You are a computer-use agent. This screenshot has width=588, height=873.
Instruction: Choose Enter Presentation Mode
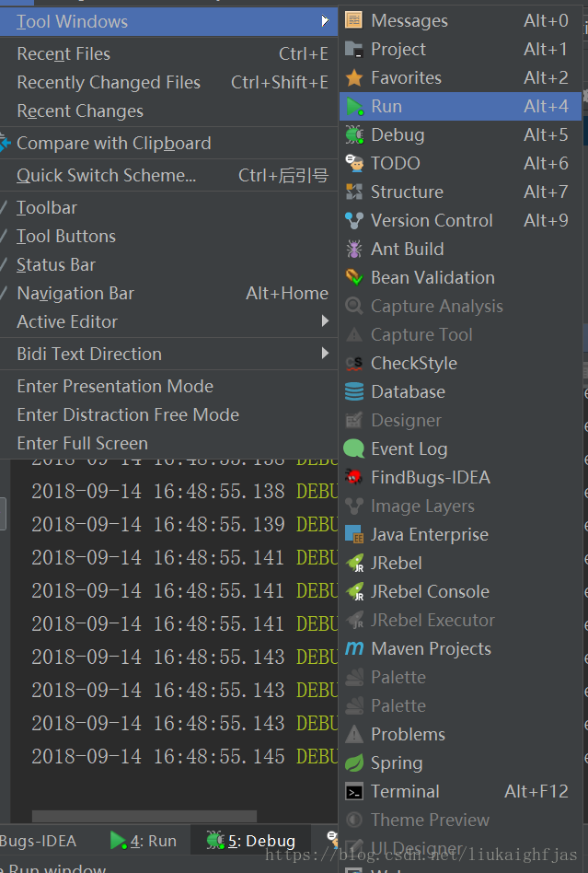[x=168, y=386]
